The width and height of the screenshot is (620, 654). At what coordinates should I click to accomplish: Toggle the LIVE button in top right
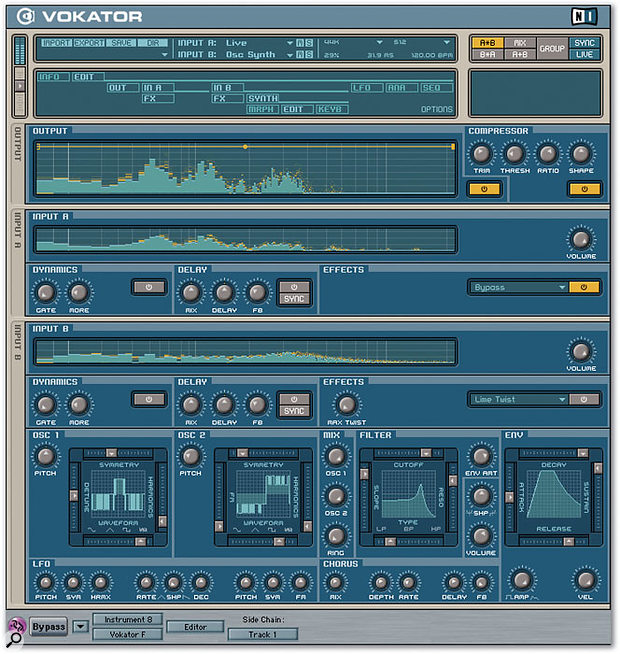(x=584, y=54)
